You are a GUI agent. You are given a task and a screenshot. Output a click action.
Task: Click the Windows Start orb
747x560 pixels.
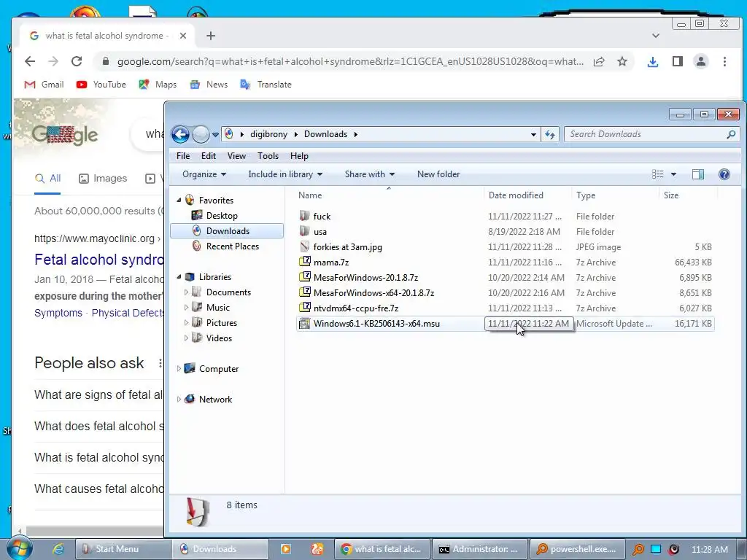(19, 548)
